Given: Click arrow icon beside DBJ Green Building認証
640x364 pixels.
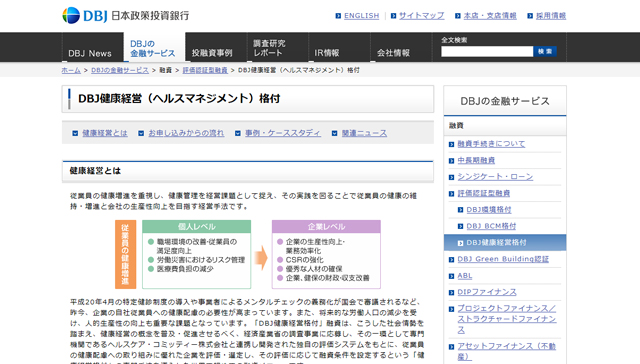Looking at the screenshot, I should click(x=451, y=260).
